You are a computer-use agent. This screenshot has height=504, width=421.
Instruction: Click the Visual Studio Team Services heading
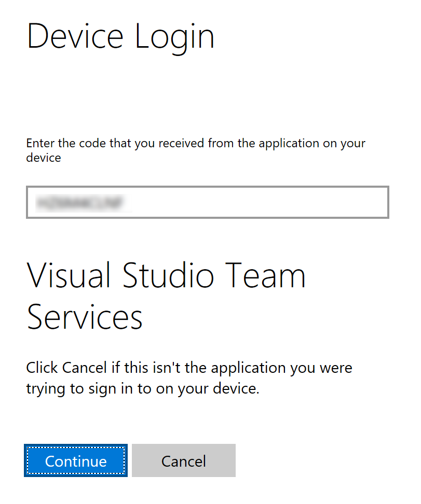pos(166,296)
